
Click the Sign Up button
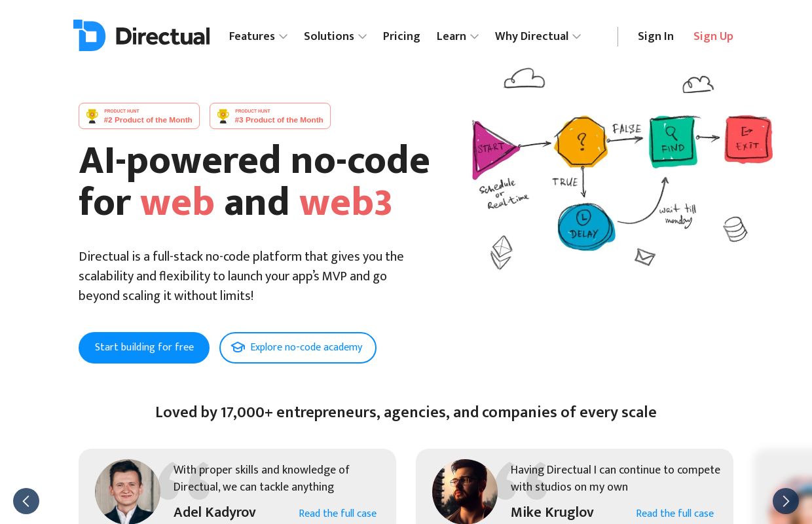click(x=713, y=36)
